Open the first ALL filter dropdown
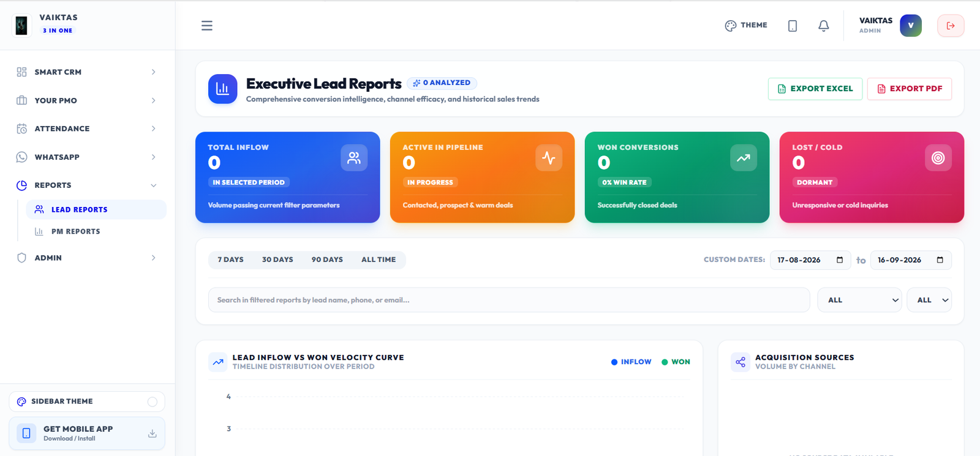 click(x=859, y=300)
